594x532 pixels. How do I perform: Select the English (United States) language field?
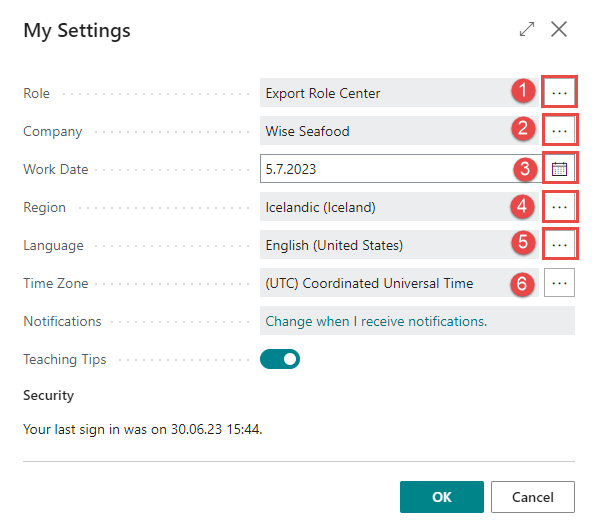(399, 245)
